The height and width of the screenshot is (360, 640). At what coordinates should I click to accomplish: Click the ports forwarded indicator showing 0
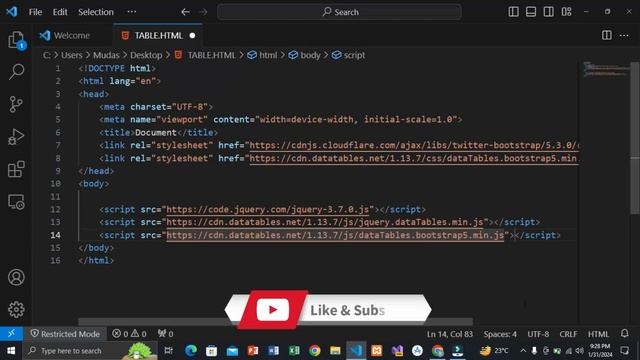(165, 334)
